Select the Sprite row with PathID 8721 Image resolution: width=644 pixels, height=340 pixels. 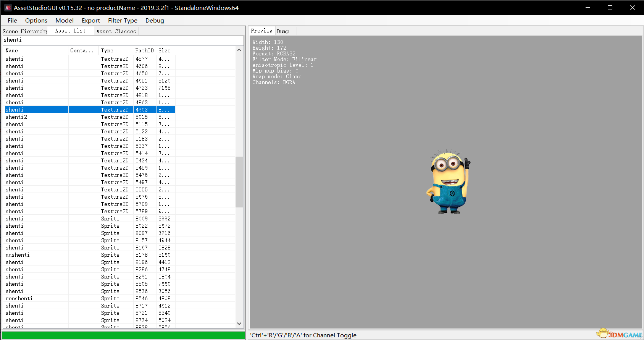(90, 313)
